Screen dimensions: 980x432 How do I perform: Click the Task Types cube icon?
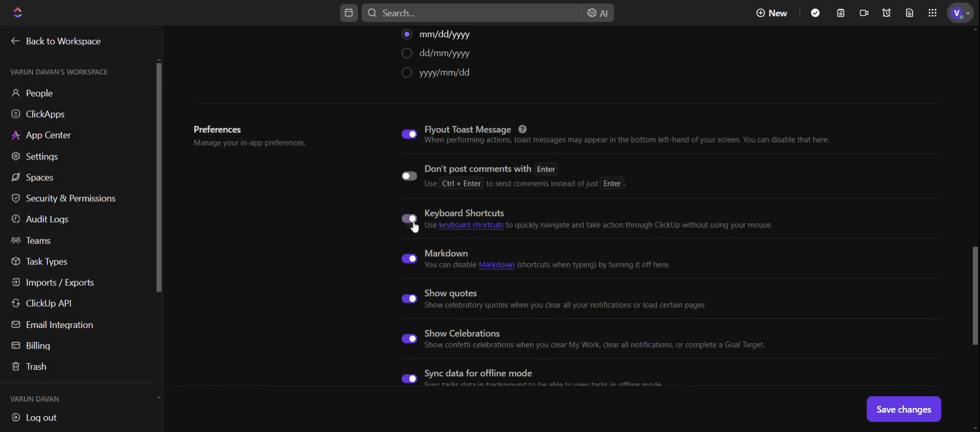(x=16, y=261)
